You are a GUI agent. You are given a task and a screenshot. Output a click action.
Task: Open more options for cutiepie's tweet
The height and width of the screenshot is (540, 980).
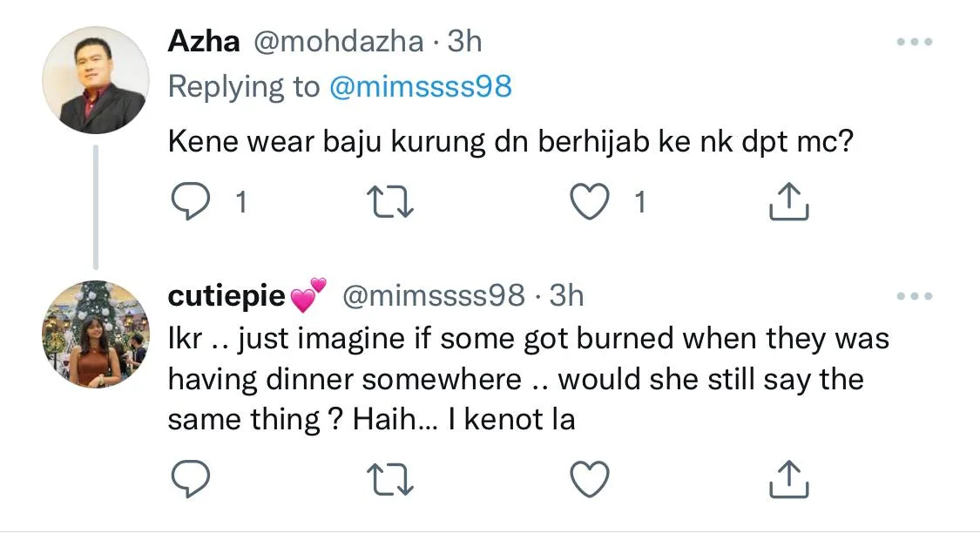click(x=915, y=296)
